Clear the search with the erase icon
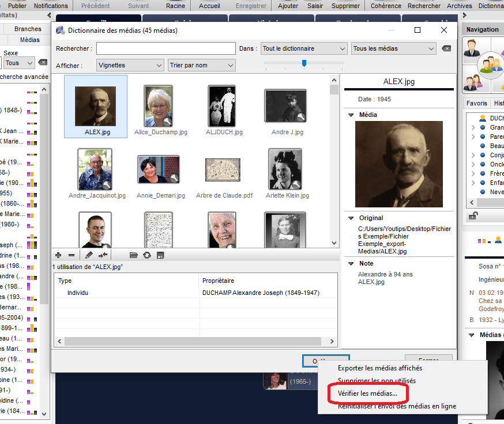This screenshot has height=424, width=504. pos(446,49)
